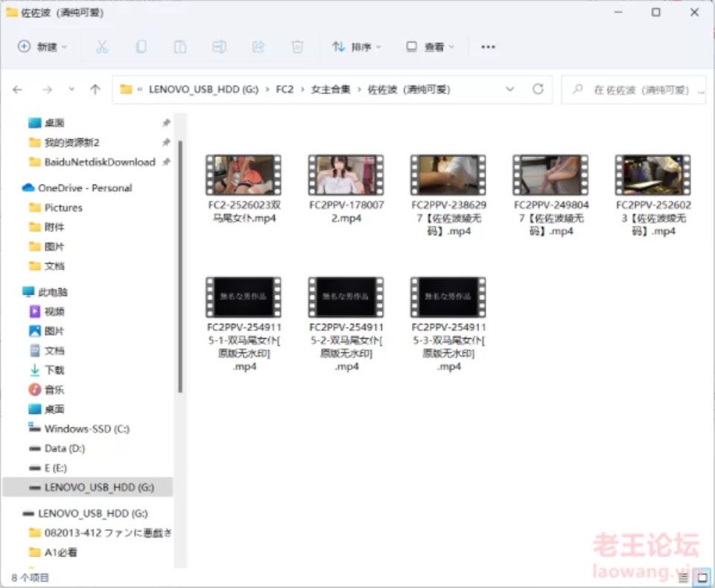Maximize the file explorer window

coord(655,13)
